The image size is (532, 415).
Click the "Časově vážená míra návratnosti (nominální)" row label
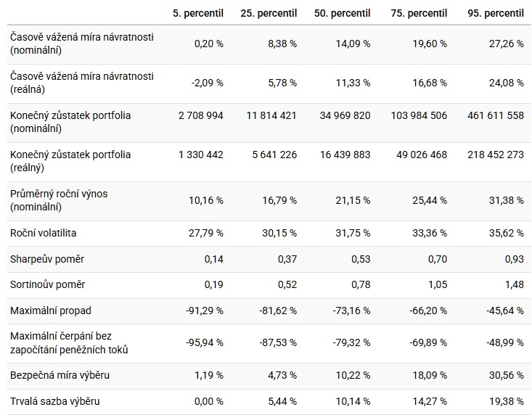[82, 44]
